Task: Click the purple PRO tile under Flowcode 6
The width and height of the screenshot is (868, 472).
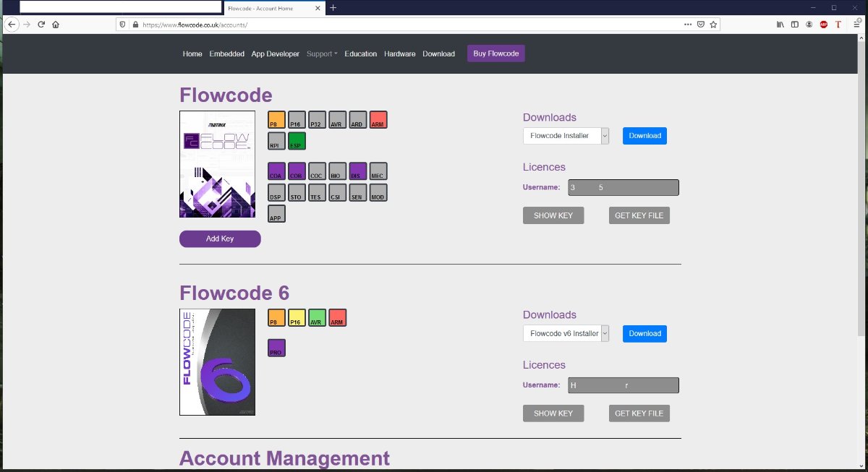Action: 277,348
